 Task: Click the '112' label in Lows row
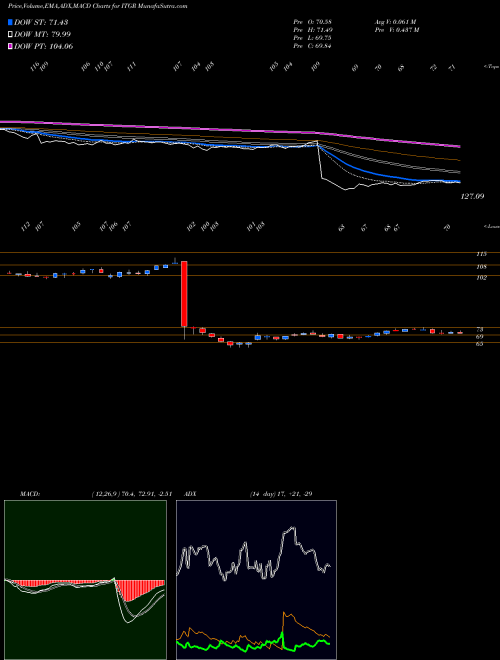pos(25,227)
